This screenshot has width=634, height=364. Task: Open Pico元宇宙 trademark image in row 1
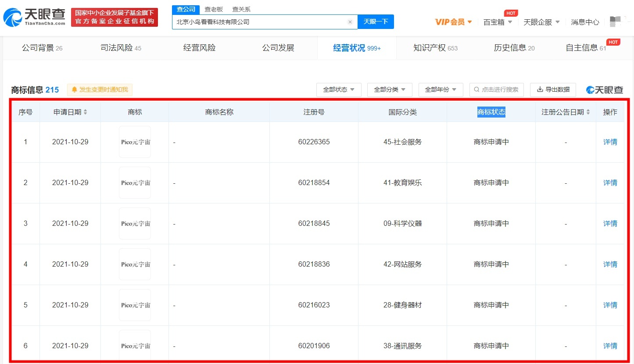point(135,142)
